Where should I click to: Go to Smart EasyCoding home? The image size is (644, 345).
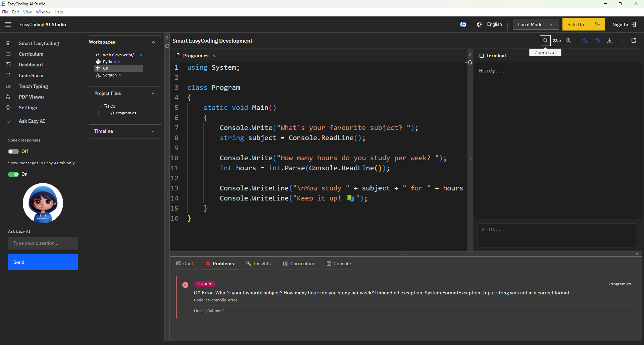point(39,43)
